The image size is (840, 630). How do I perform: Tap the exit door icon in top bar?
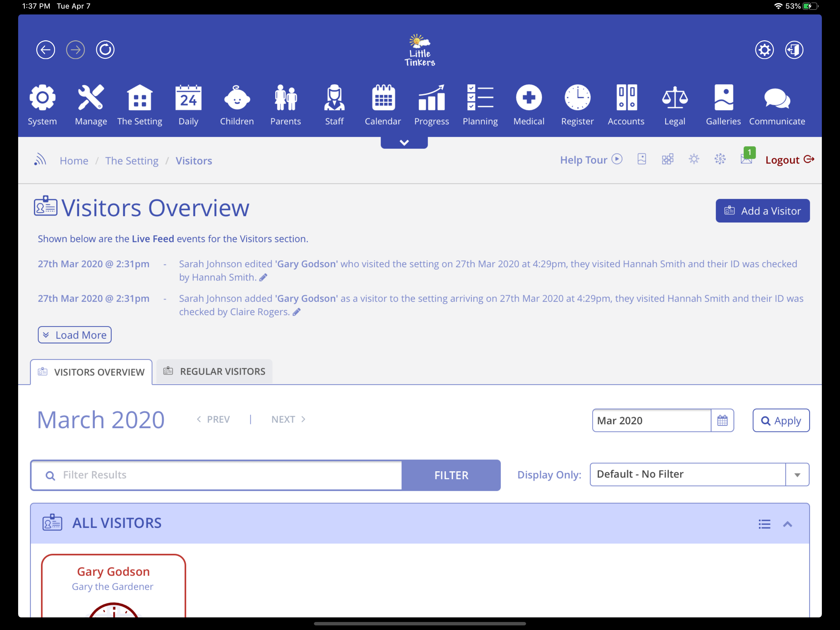(794, 50)
